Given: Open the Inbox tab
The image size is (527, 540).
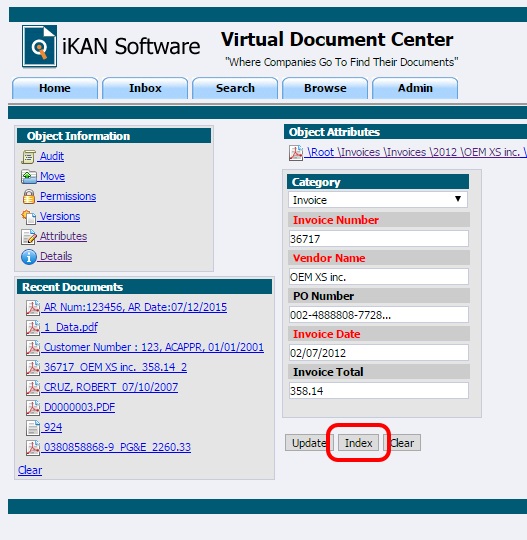Looking at the screenshot, I should pos(145,88).
